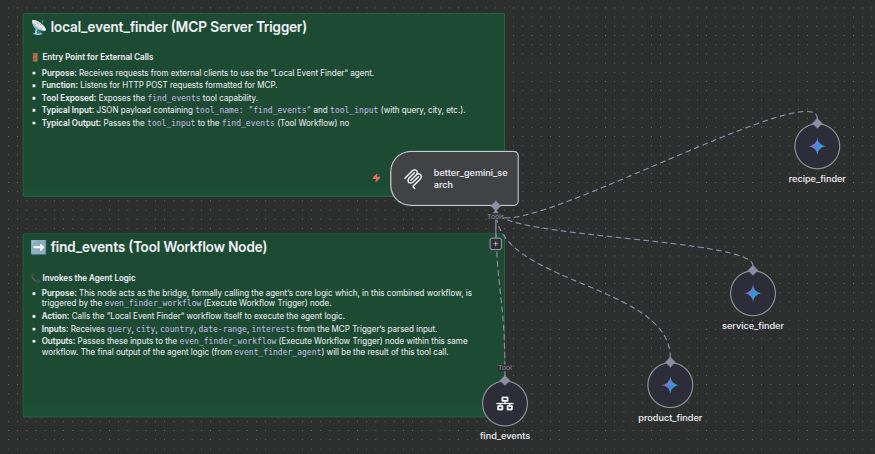Click the product_finder node label
The height and width of the screenshot is (454, 875).
click(x=670, y=417)
